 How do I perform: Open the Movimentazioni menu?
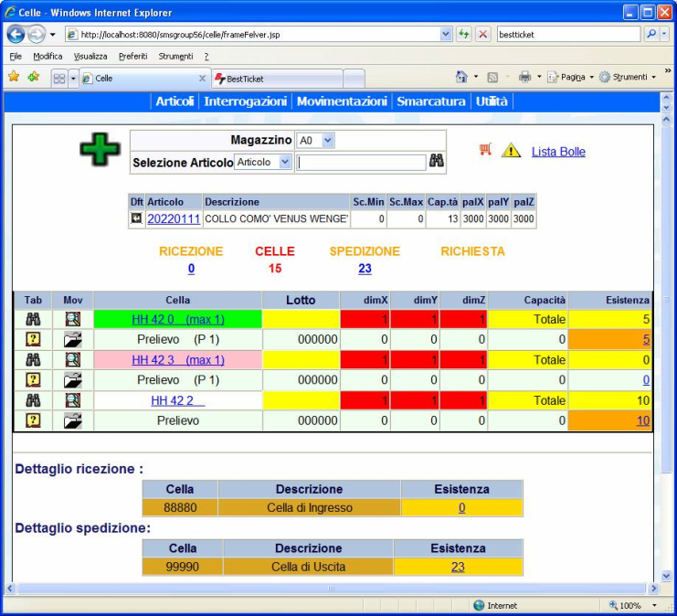coord(342,101)
